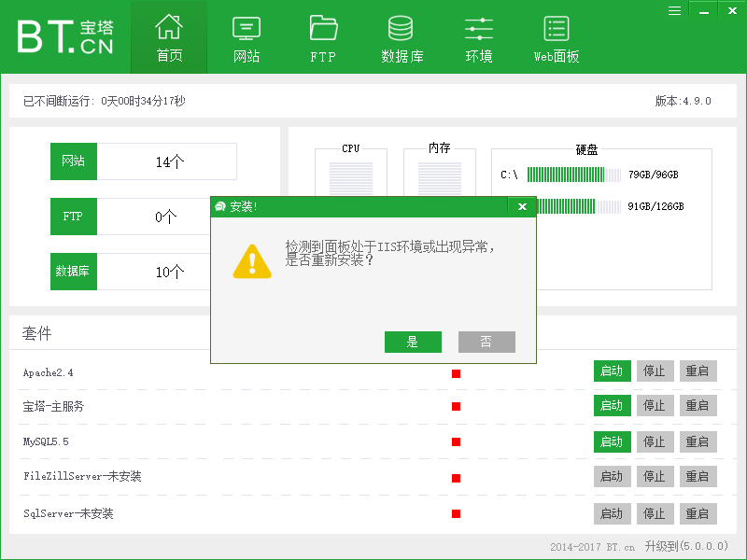Restart SqlServer with 重启 button
The width and height of the screenshot is (747, 560).
click(x=698, y=514)
